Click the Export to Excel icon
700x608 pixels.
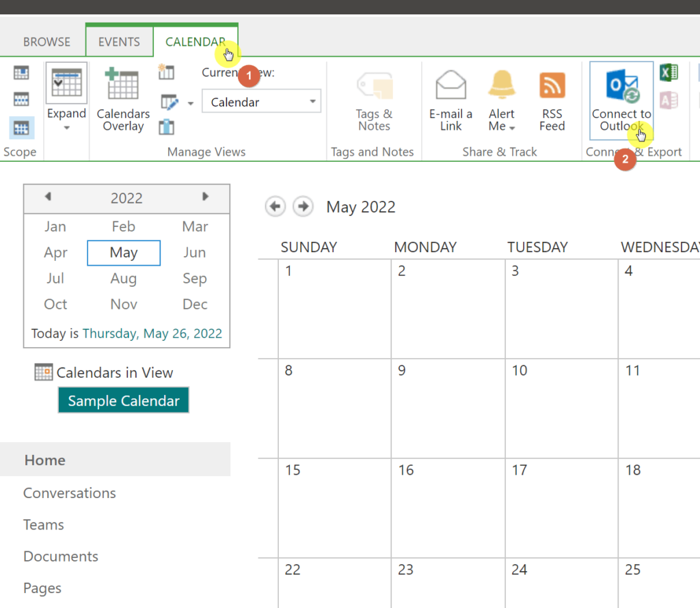point(669,72)
